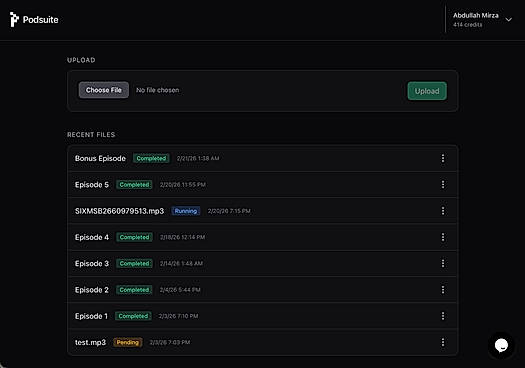This screenshot has width=525, height=368.
Task: Click the test.mp3 timestamp 7:03 PM
Action: [x=170, y=343]
